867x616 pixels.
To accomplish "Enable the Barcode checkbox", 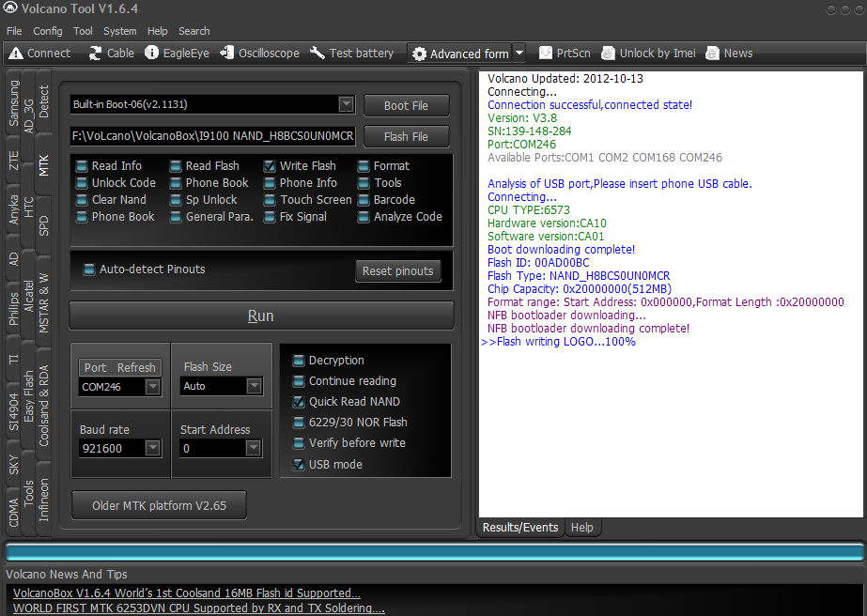I will [x=364, y=200].
